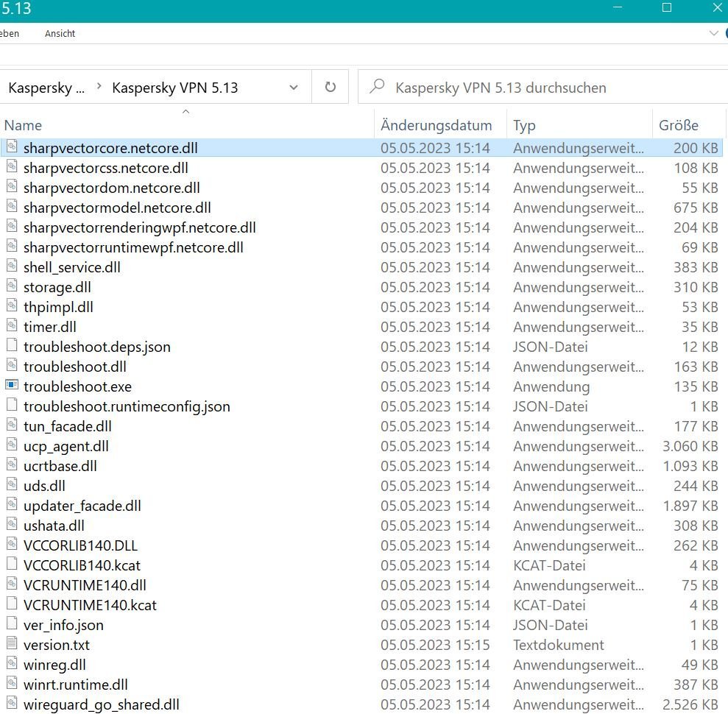Select sharpvectorrenderingwpf.netcore.dll
The height and width of the screenshot is (714, 728).
pyautogui.click(x=139, y=227)
